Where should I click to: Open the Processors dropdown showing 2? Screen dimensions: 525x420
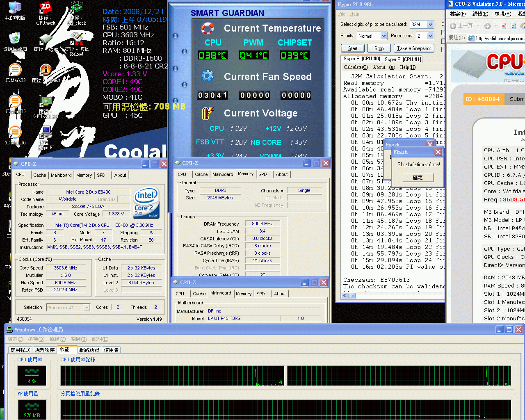[430, 36]
